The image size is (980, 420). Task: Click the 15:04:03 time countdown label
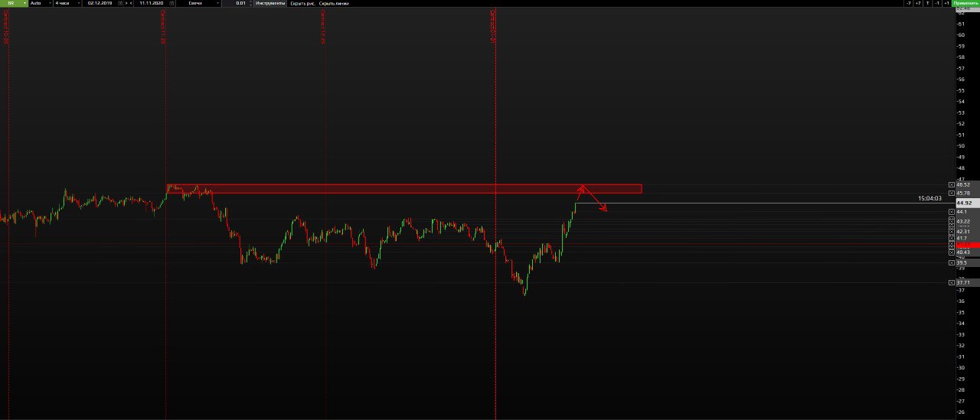pyautogui.click(x=929, y=198)
